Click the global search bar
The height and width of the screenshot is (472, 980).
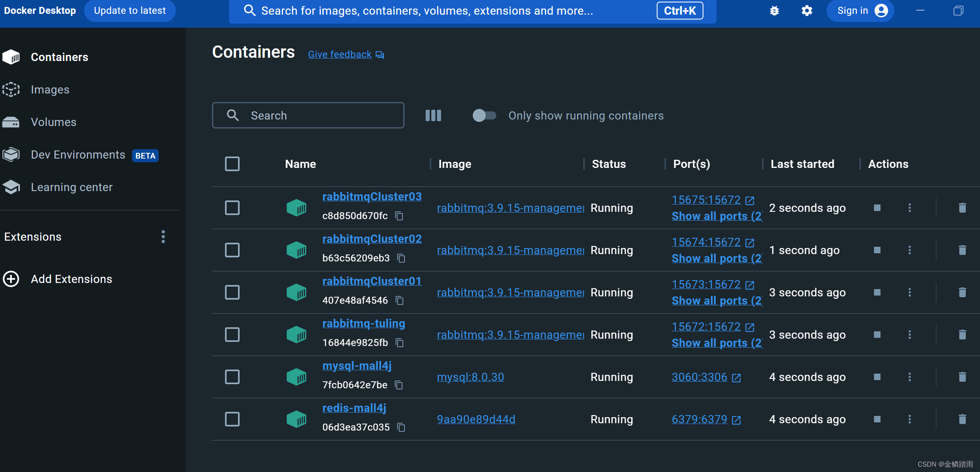(473, 11)
